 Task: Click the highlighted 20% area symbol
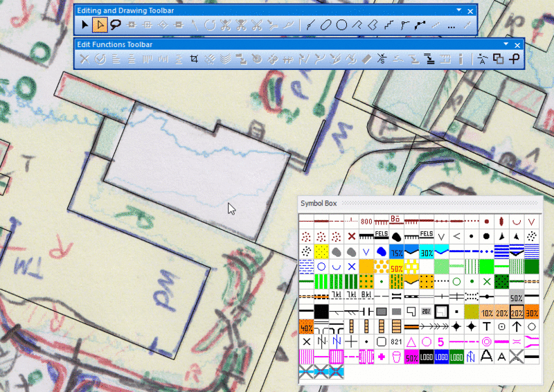[517, 312]
